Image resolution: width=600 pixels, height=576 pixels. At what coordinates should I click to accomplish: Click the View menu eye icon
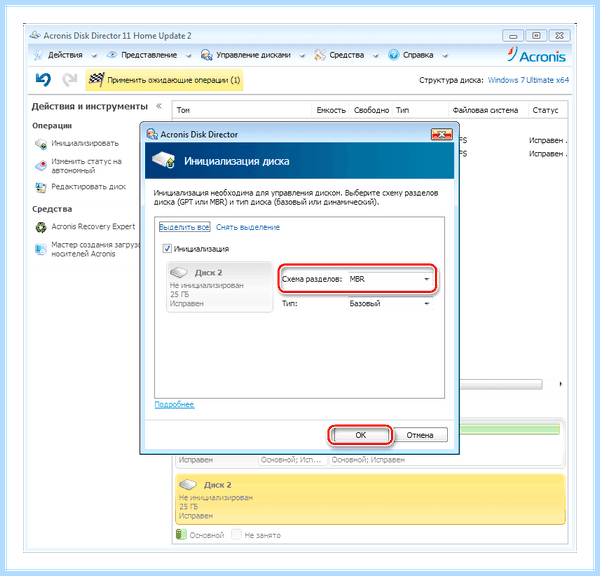(x=112, y=55)
